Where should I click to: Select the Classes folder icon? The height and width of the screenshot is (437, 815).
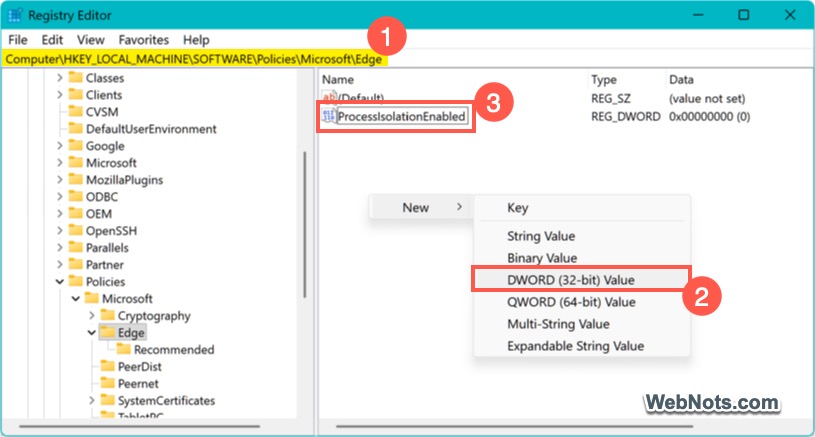click(76, 77)
